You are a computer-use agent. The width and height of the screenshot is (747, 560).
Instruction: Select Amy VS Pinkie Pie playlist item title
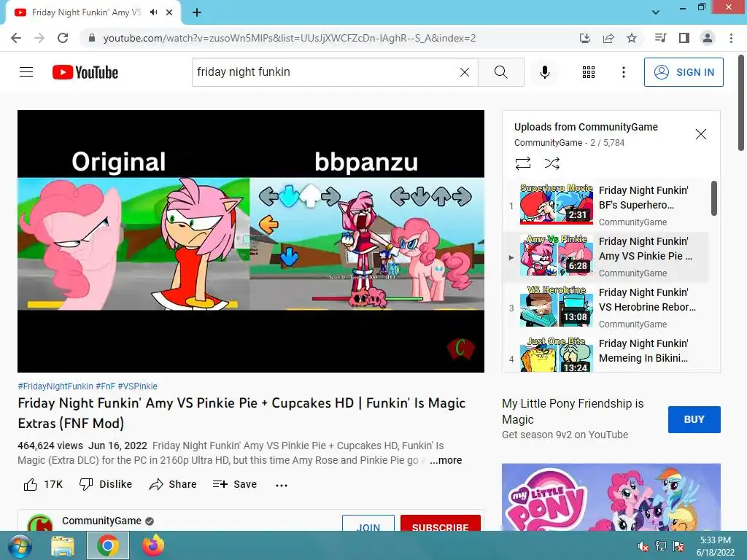646,249
